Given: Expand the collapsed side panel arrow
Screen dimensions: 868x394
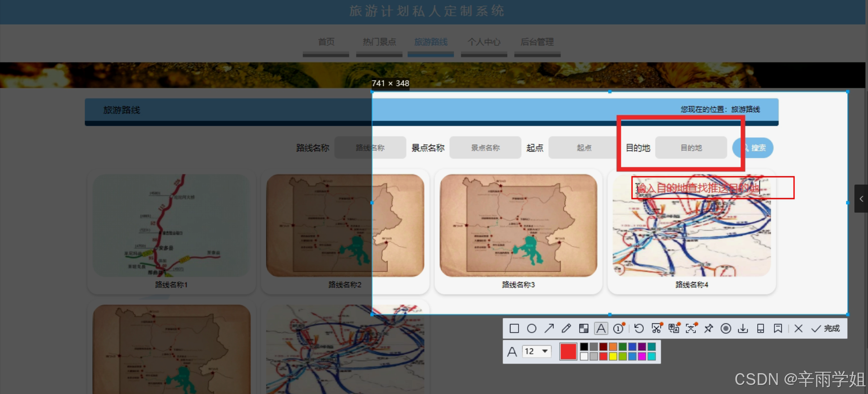Looking at the screenshot, I should click(861, 199).
